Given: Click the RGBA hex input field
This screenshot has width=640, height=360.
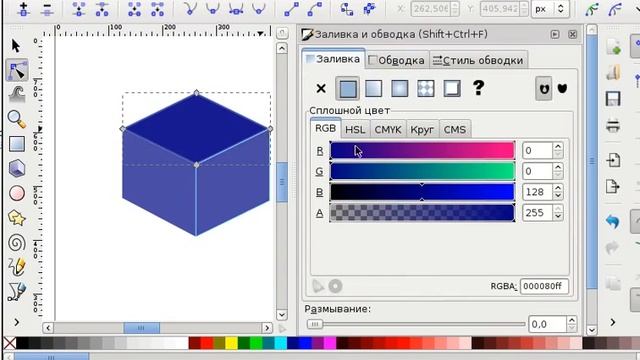Looking at the screenshot, I should pyautogui.click(x=544, y=286).
